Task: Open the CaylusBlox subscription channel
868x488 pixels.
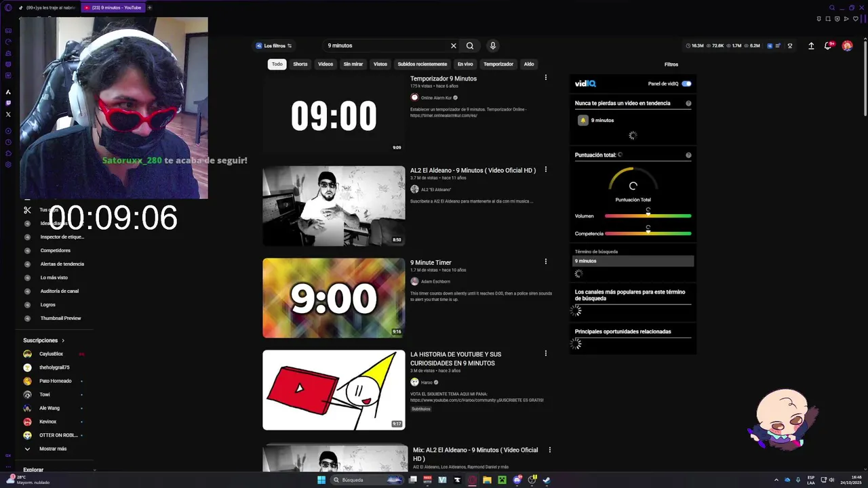Action: tap(51, 354)
